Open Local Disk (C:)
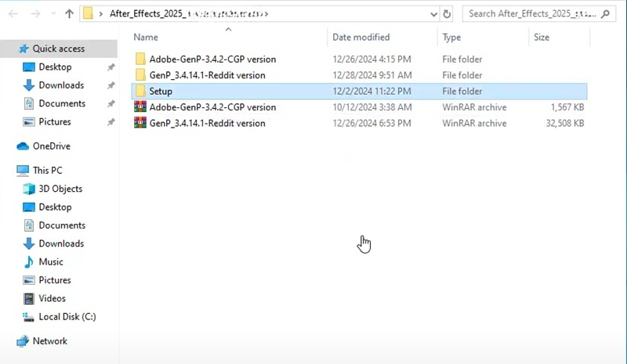The width and height of the screenshot is (627, 364). tap(67, 317)
